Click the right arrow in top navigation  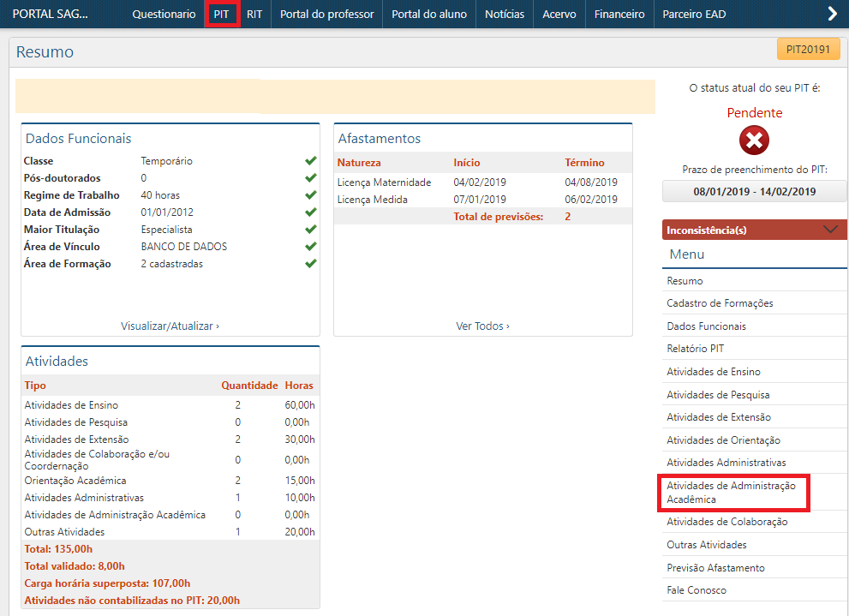tap(831, 14)
